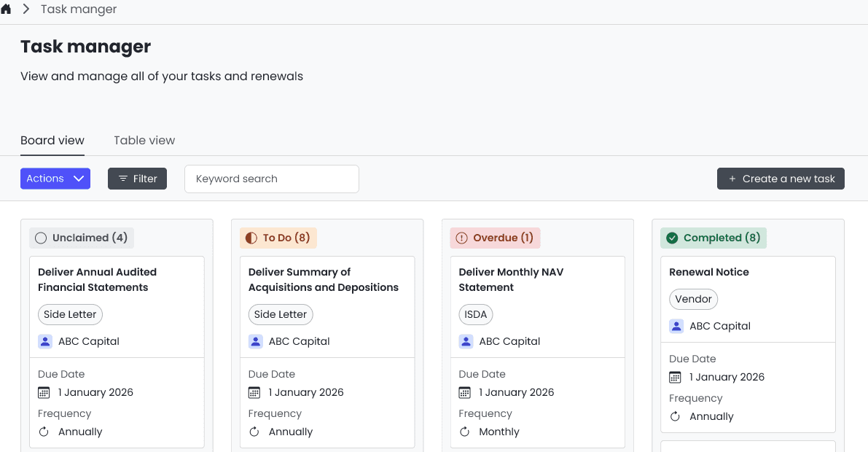868x452 pixels.
Task: Click user icon on Annual Audited Financial Statements card
Action: point(45,341)
